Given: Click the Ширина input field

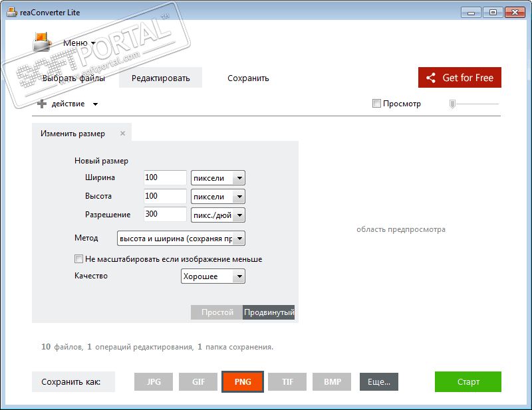Looking at the screenshot, I should tap(165, 177).
